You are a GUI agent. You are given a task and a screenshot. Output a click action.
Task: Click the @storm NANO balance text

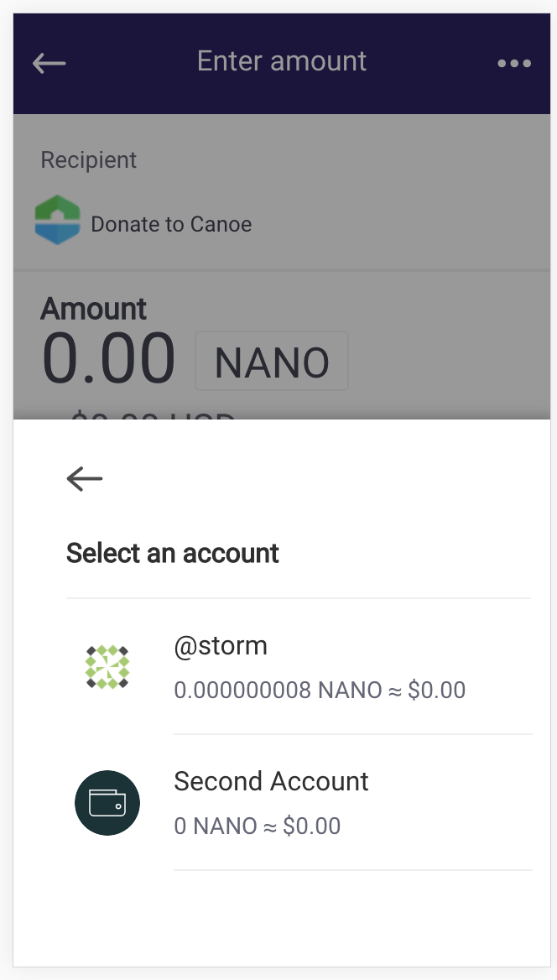[x=319, y=690]
